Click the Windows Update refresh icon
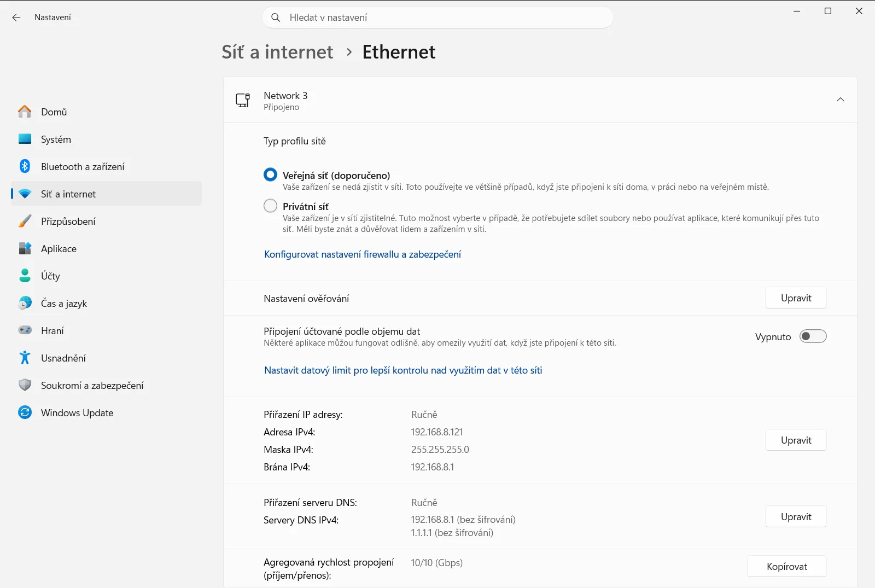The image size is (875, 588). pos(25,412)
